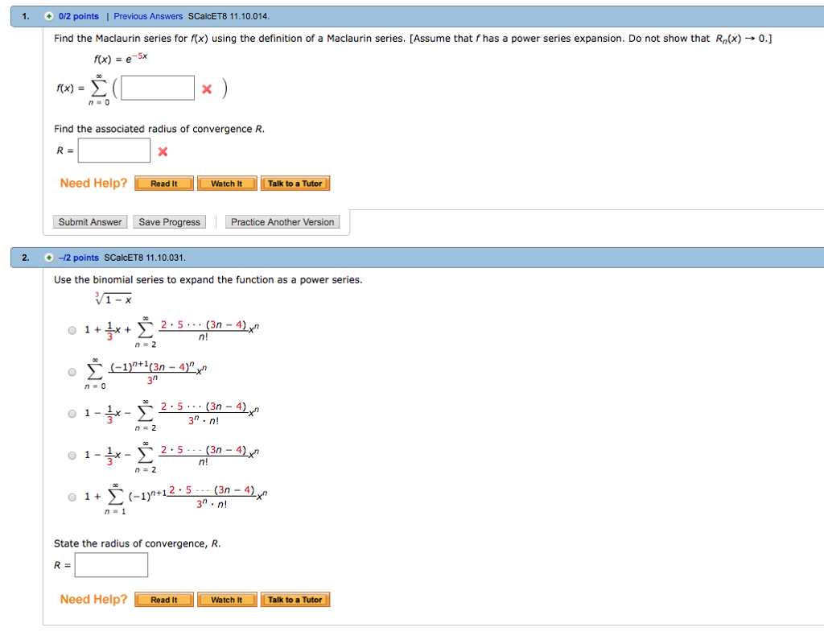
Task: Click the red X next to the R answer box
Action: click(x=161, y=150)
